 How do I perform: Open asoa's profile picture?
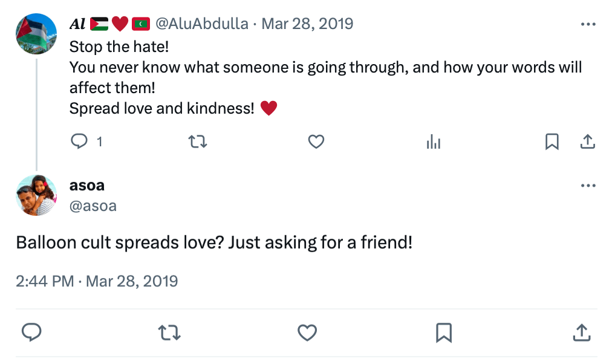pyautogui.click(x=36, y=195)
